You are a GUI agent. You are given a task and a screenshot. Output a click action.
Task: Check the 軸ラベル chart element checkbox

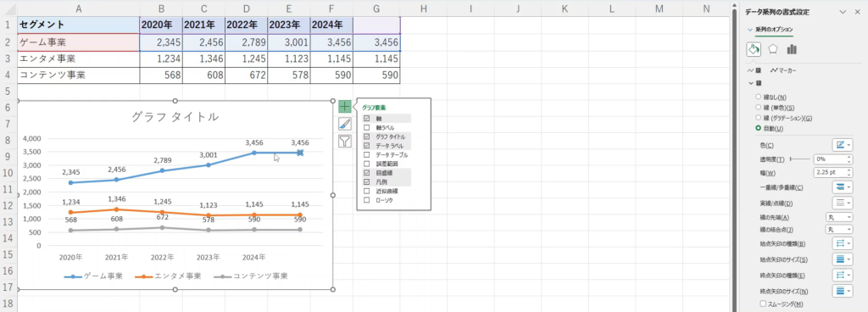click(366, 128)
